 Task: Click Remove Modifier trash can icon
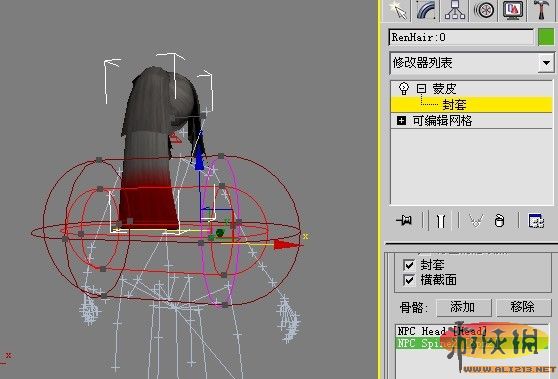tap(499, 221)
